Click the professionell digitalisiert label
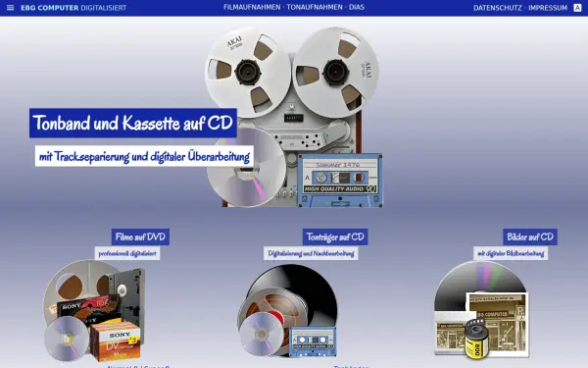588x368 pixels. point(127,253)
